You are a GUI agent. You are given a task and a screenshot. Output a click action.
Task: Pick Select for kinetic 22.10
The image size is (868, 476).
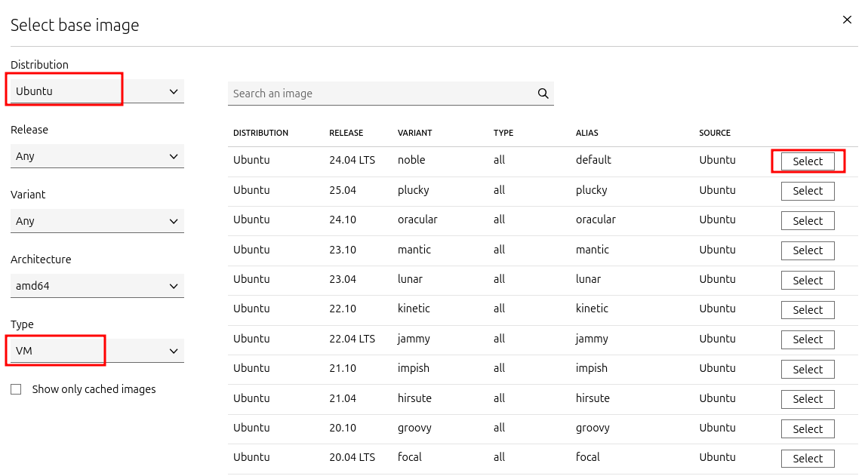[808, 310]
